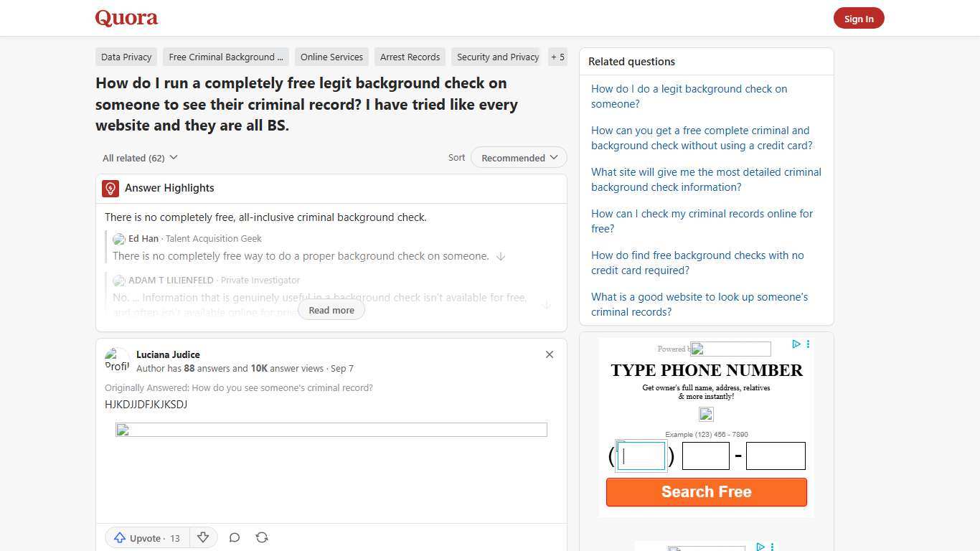Open 'How can I check my criminal records online for free?'
Viewport: 980px width, 551px height.
[702, 221]
